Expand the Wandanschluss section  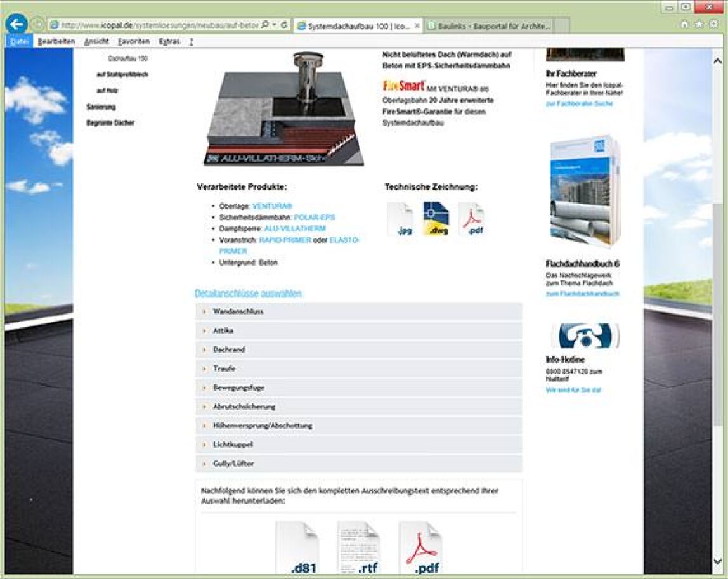[x=358, y=311]
